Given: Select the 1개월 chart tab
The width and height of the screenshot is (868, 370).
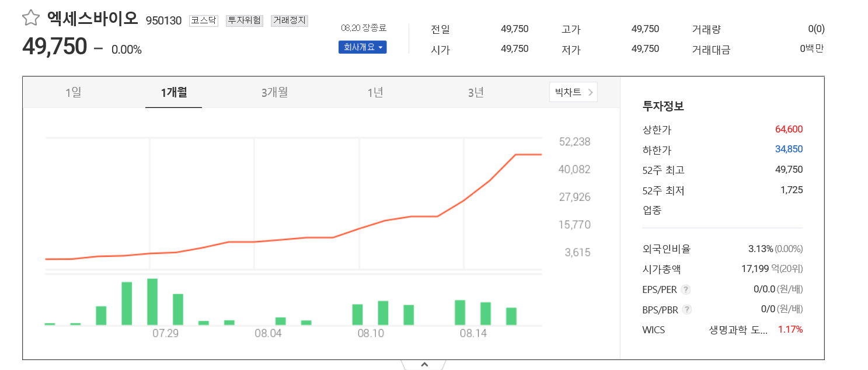Looking at the screenshot, I should pyautogui.click(x=173, y=92).
